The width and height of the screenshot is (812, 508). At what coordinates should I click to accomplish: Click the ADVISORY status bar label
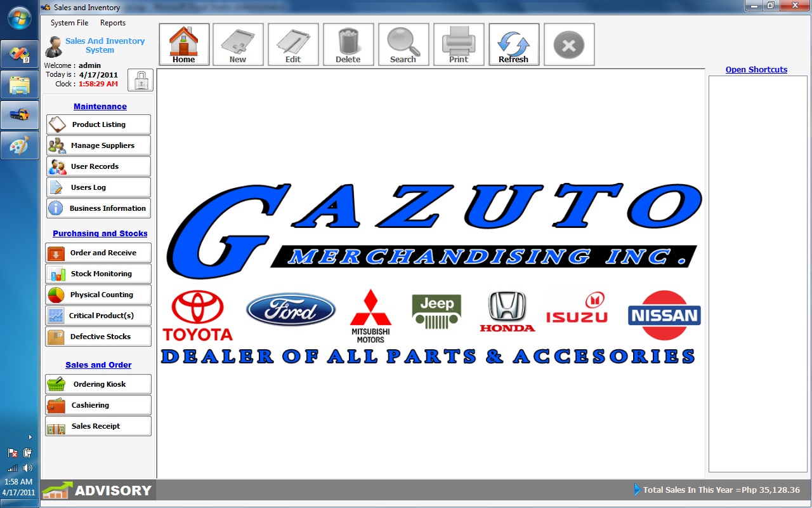coord(113,490)
